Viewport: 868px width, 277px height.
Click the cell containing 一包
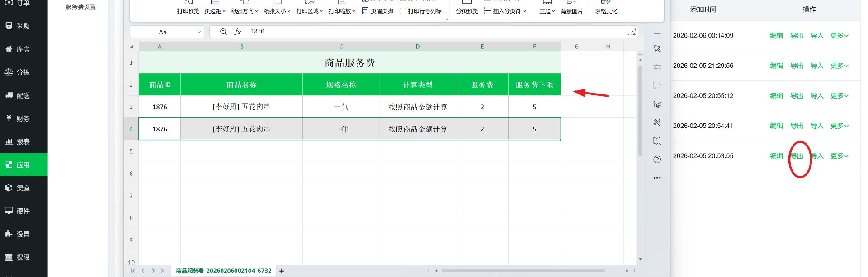pyautogui.click(x=341, y=107)
